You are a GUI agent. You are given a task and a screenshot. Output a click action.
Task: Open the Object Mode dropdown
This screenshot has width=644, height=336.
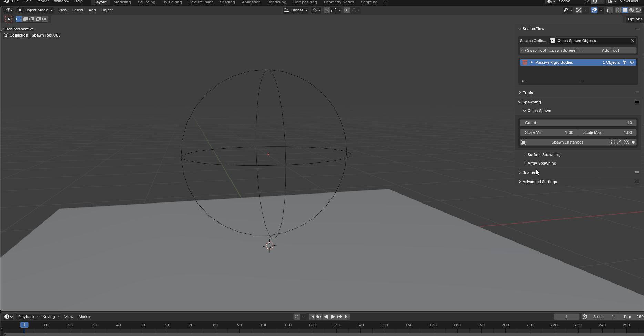pyautogui.click(x=35, y=10)
